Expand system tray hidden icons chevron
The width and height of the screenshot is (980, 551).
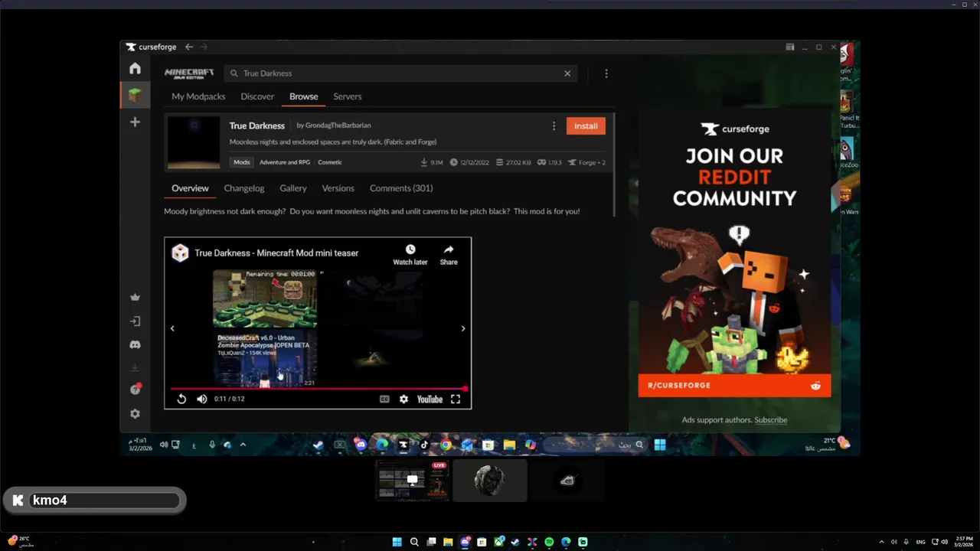(881, 542)
